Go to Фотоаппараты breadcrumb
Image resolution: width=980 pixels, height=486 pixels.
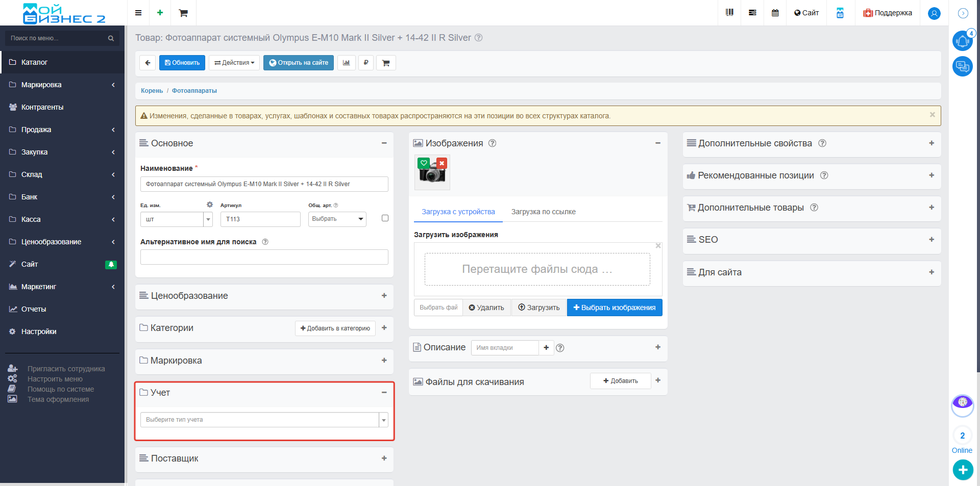pyautogui.click(x=194, y=91)
